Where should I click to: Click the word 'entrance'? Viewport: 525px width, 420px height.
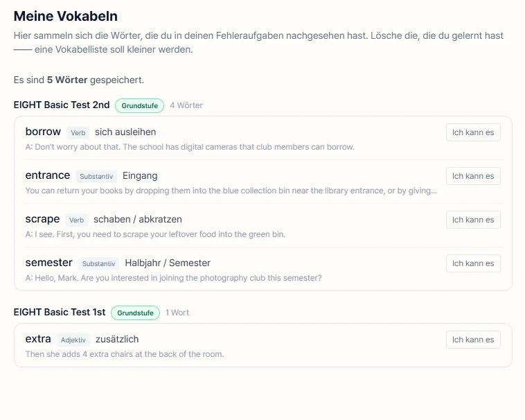(48, 175)
